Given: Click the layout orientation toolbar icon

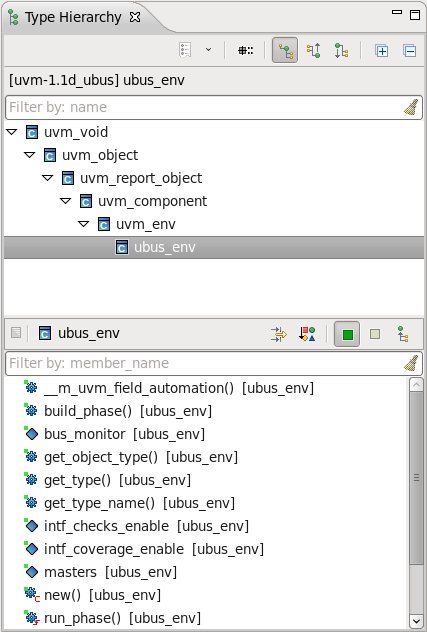Looking at the screenshot, I should (x=245, y=50).
